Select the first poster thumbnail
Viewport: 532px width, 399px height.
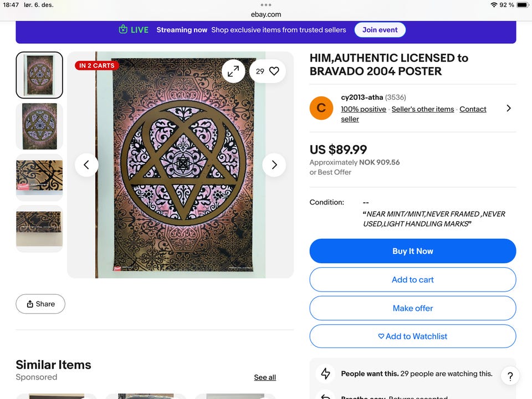(39, 75)
